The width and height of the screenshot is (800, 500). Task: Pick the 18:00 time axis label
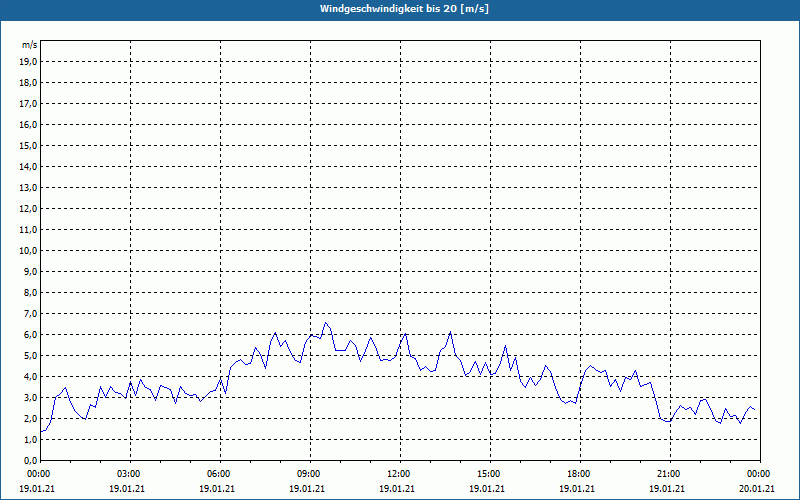pyautogui.click(x=580, y=474)
